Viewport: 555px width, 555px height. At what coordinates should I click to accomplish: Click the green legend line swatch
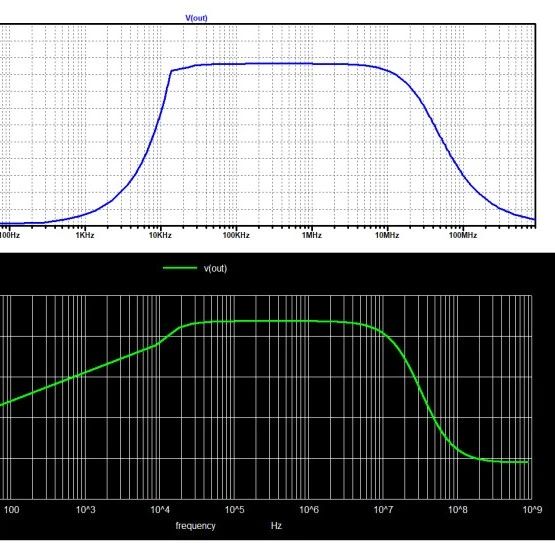tap(180, 268)
